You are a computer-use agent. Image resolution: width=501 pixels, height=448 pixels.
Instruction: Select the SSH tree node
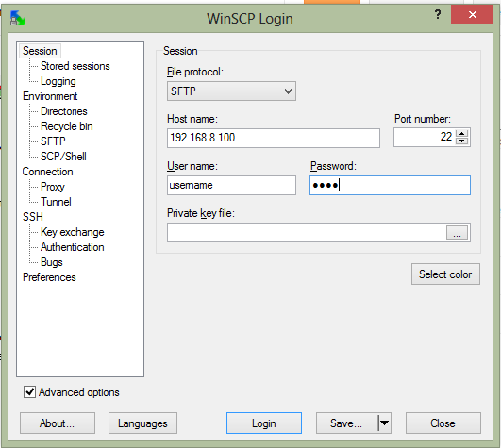click(x=33, y=217)
